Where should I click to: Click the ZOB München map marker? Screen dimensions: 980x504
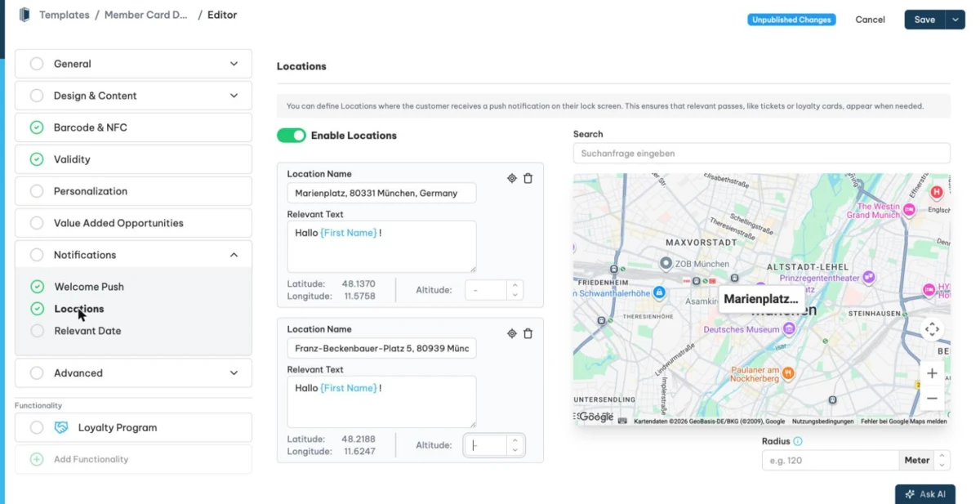666,263
